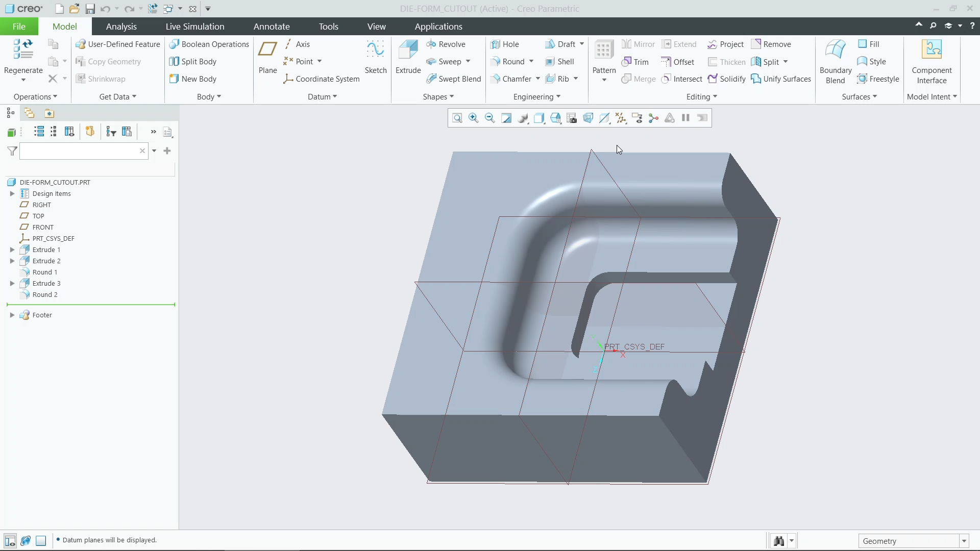The height and width of the screenshot is (551, 980).
Task: Click the Solidify tool
Action: [x=727, y=79]
